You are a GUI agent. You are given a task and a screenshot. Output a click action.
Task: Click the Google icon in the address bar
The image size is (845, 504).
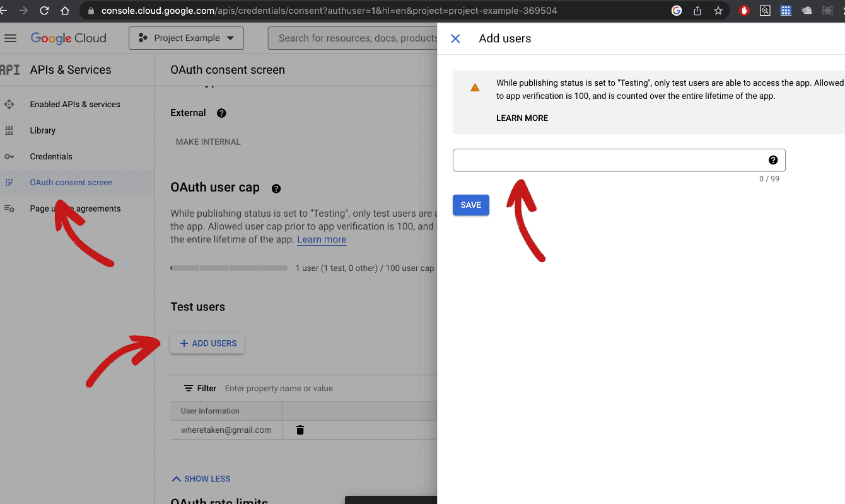point(677,11)
